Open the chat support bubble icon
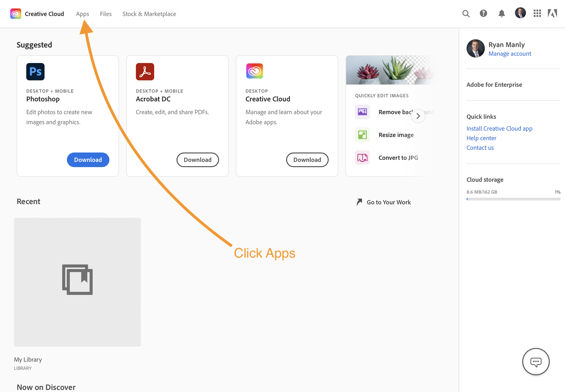565x392 pixels. [x=536, y=362]
